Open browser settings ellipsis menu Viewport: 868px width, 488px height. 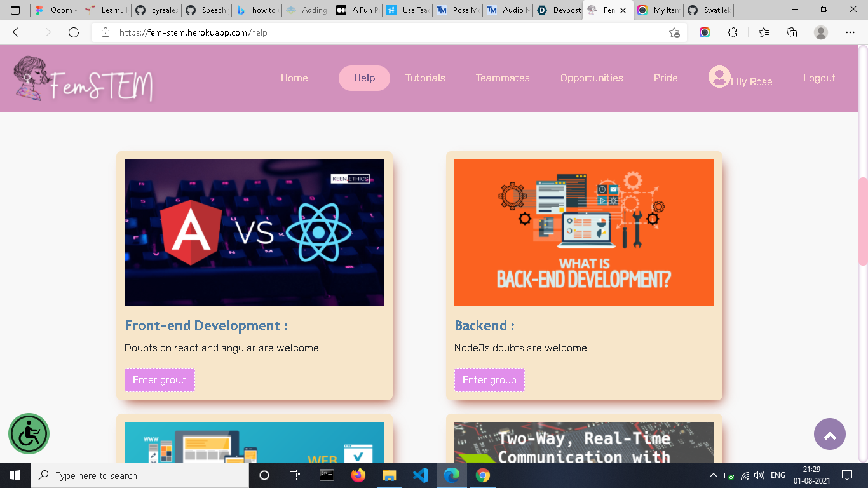click(x=850, y=32)
